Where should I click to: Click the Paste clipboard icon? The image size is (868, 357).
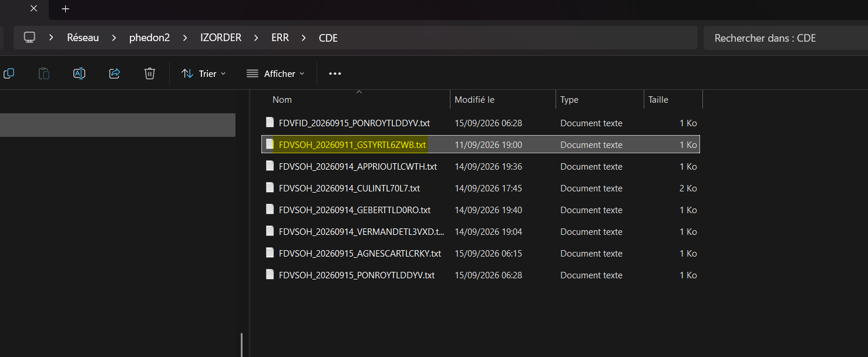[44, 73]
